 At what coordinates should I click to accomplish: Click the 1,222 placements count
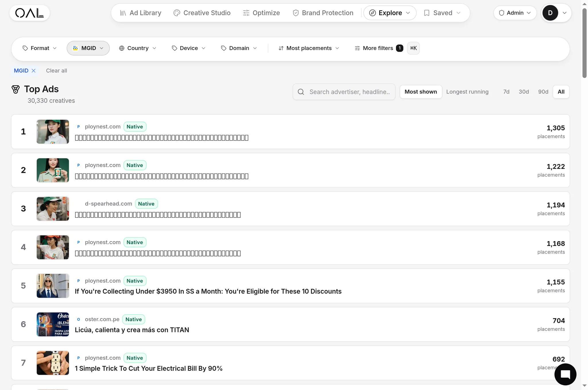click(555, 167)
